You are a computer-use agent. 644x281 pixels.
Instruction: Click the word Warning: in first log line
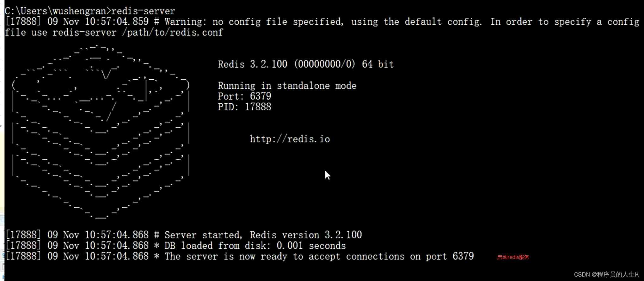click(x=185, y=22)
